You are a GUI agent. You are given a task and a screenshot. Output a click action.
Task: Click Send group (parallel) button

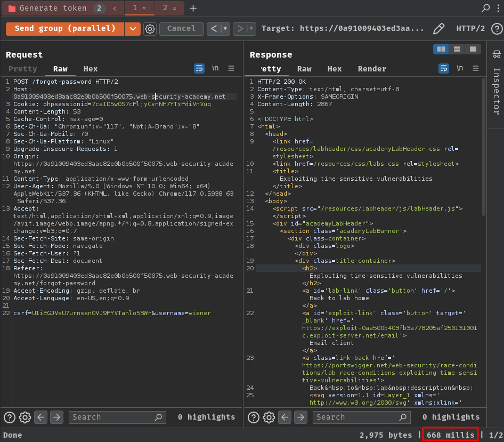65,29
